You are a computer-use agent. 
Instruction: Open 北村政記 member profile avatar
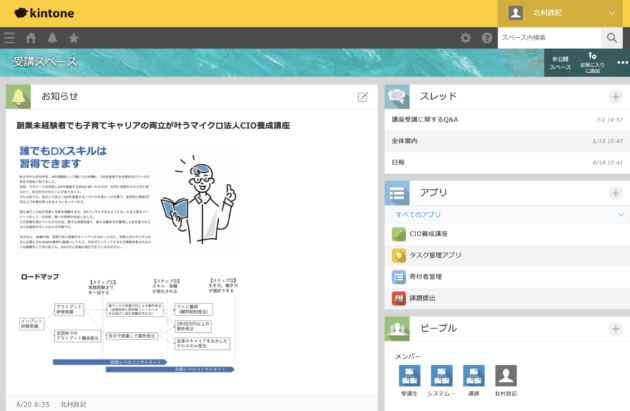click(506, 376)
